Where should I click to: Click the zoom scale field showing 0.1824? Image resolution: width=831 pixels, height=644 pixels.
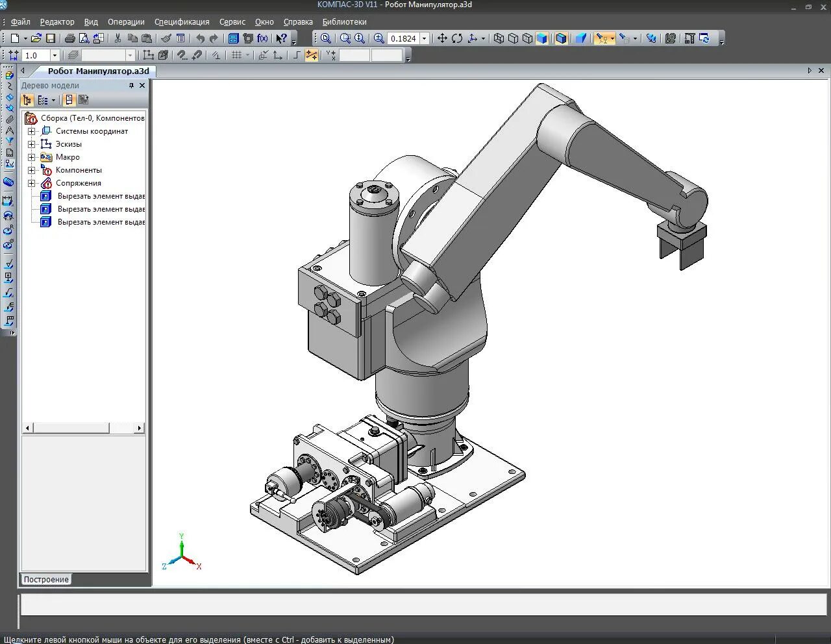coord(403,38)
